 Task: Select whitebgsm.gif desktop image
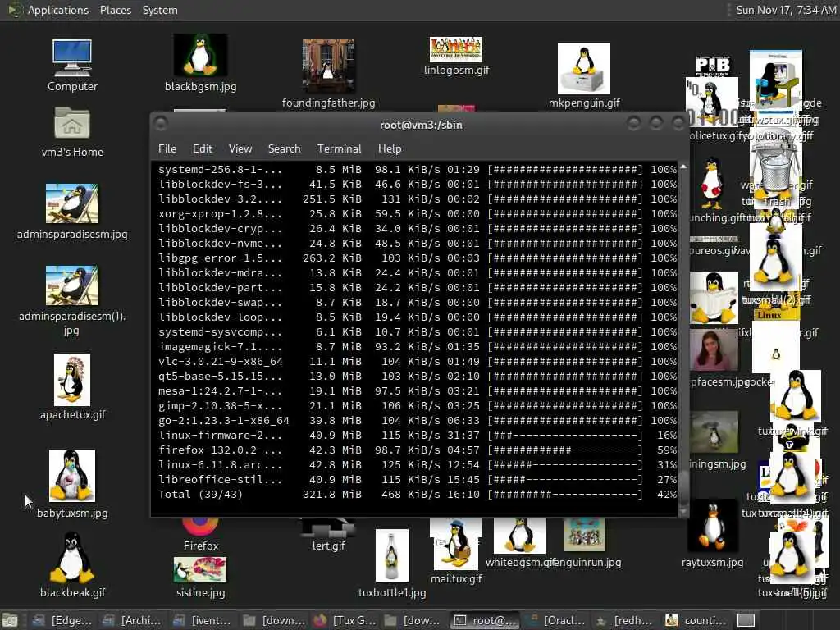(x=519, y=542)
